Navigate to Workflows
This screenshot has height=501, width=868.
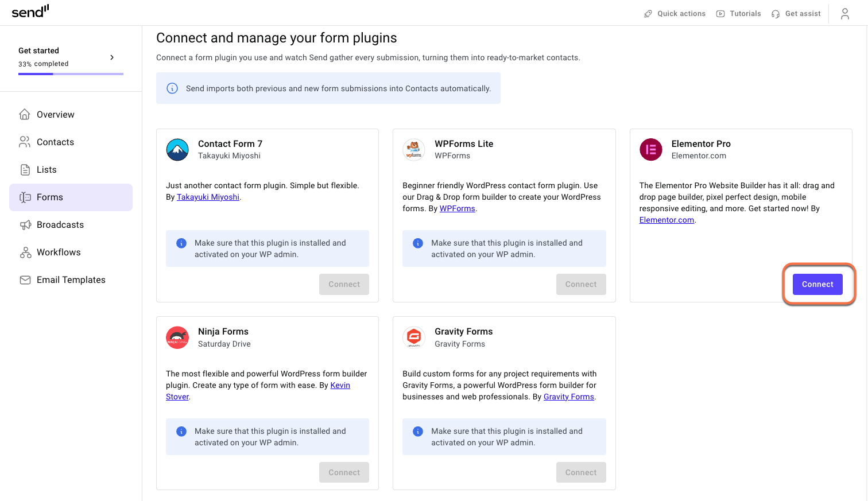coord(71,252)
